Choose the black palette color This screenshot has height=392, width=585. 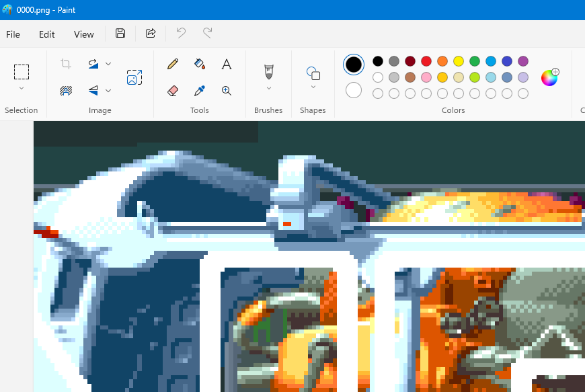coord(378,61)
